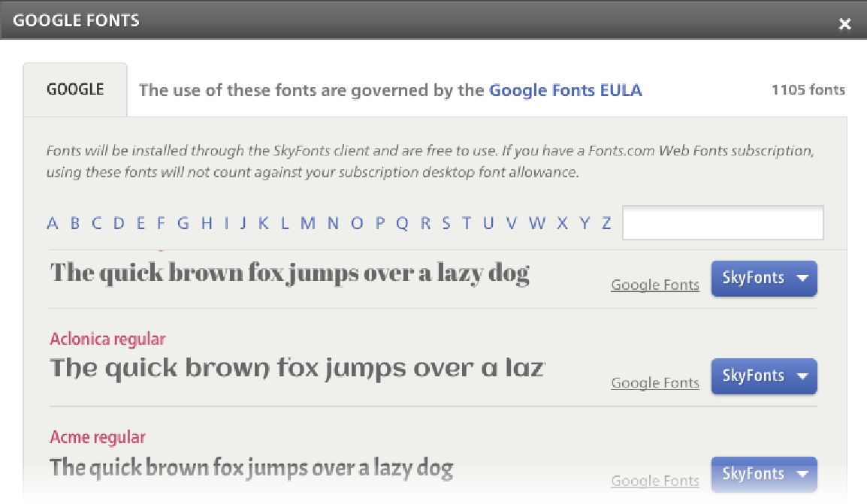
Task: Select the Acme regular font name
Action: [98, 437]
